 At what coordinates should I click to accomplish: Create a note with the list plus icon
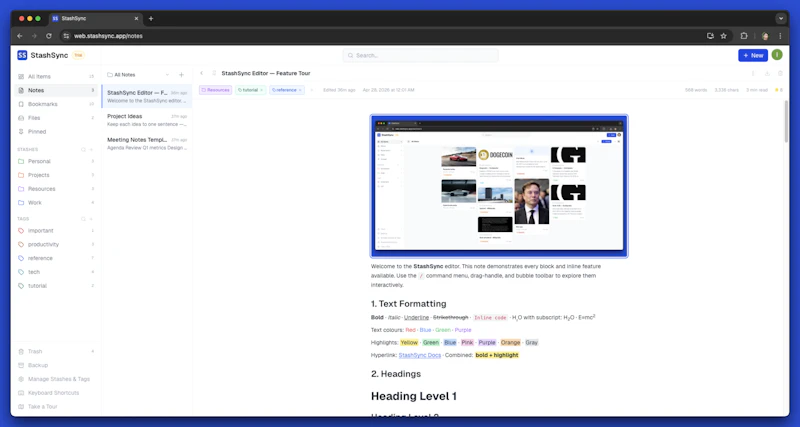click(181, 75)
